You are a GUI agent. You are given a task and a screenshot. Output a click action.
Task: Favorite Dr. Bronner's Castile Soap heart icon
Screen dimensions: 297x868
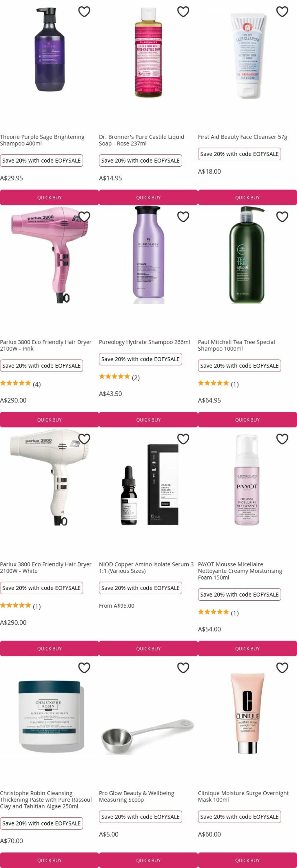(x=183, y=12)
